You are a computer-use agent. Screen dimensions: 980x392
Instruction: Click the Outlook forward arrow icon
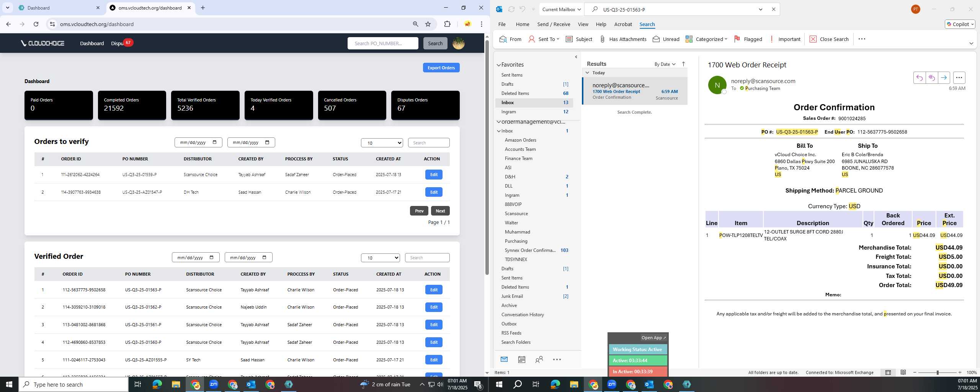coord(944,78)
